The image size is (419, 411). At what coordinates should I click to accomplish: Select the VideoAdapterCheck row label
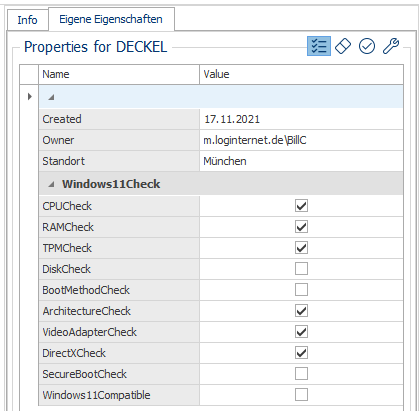pyautogui.click(x=119, y=332)
